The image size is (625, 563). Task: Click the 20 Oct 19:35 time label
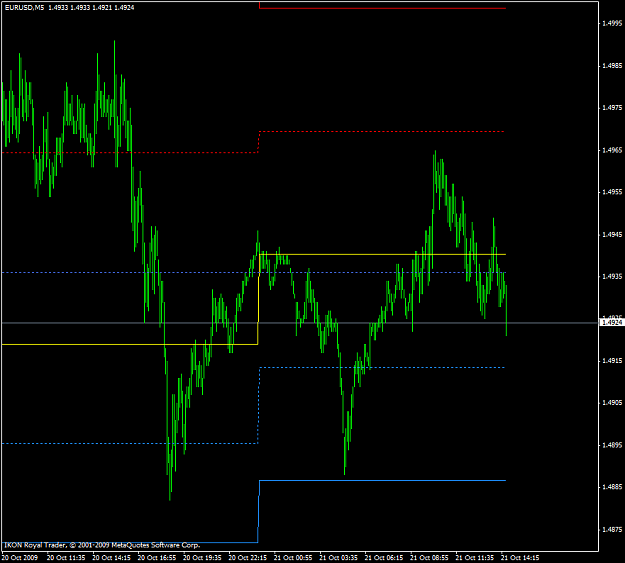(202, 557)
